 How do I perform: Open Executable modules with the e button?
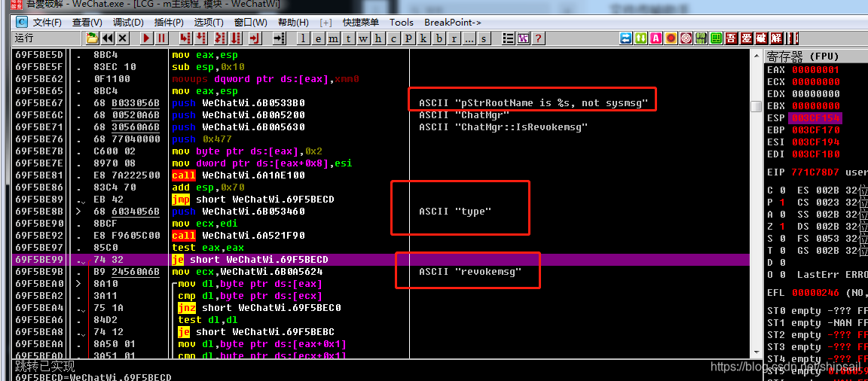click(x=318, y=38)
